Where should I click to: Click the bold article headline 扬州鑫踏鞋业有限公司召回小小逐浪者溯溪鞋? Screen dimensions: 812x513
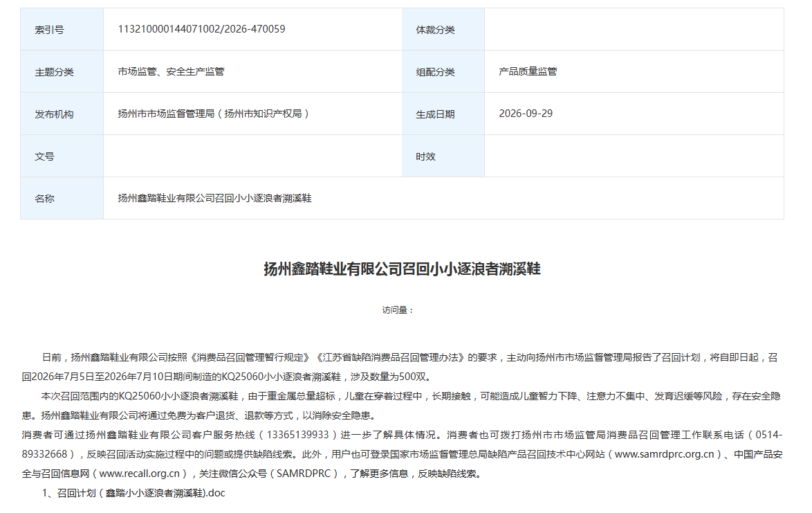tap(402, 269)
